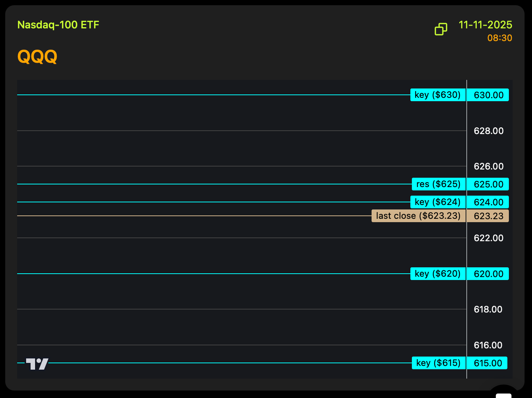Click the 618.00 price axis label
532x398 pixels.
point(488,310)
